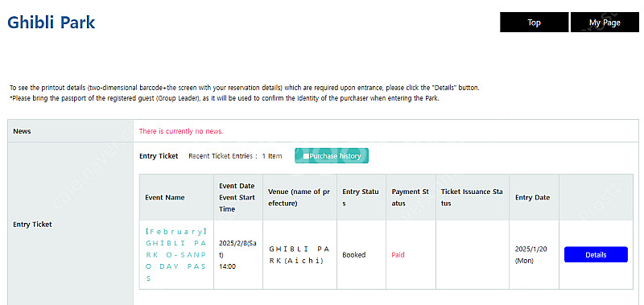Click the 'Entry Ticket' left row label

tap(32, 225)
